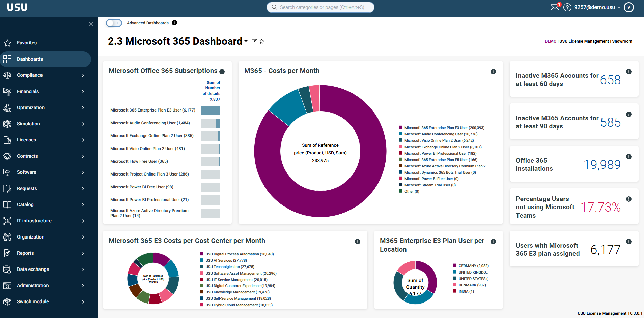Close the sidebar with the X icon
644x318 pixels.
(91, 24)
